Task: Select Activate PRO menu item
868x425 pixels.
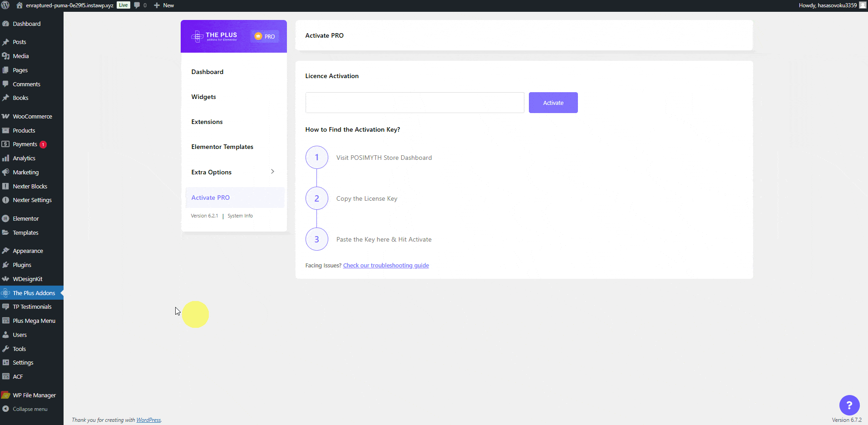Action: (235, 198)
